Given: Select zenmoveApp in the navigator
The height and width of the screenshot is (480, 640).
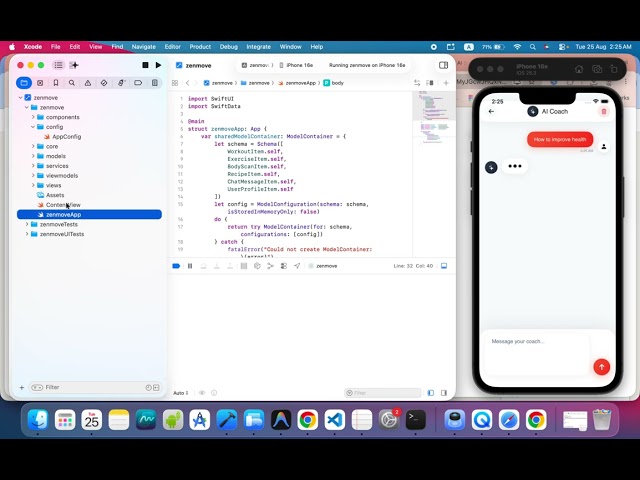Looking at the screenshot, I should (89, 214).
